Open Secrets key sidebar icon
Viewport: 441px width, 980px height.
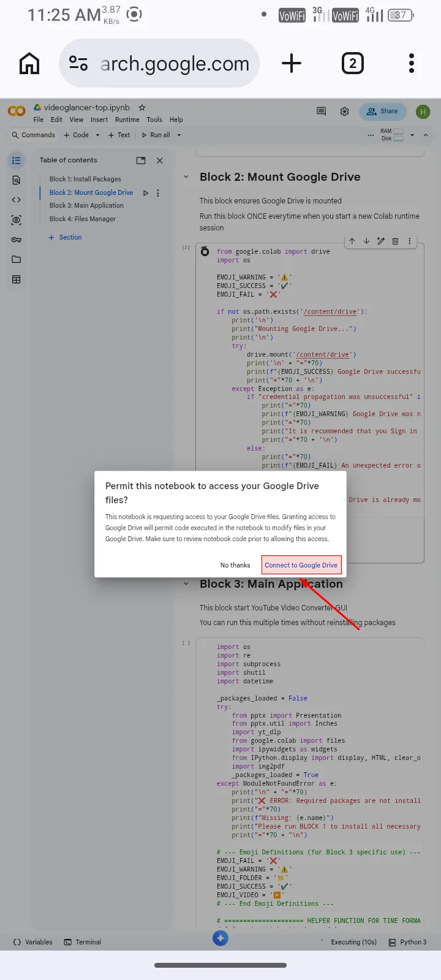point(17,240)
